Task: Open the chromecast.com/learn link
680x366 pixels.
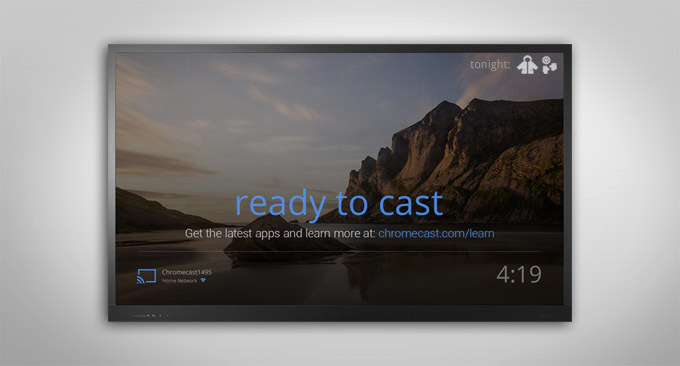Action: pos(436,233)
